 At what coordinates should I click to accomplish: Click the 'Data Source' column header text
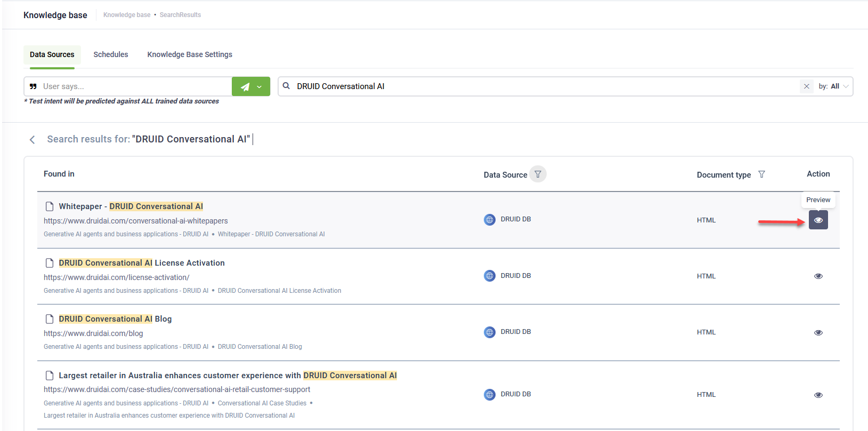coord(506,175)
